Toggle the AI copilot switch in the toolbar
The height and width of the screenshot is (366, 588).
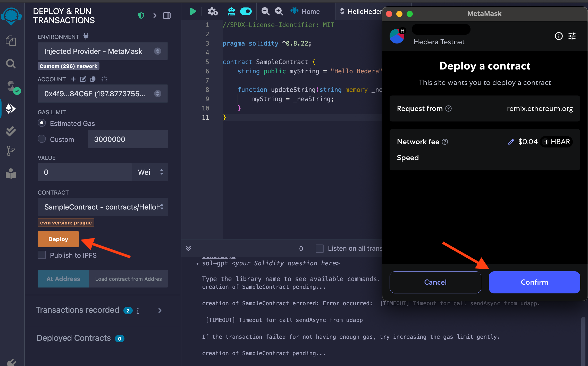pos(246,12)
